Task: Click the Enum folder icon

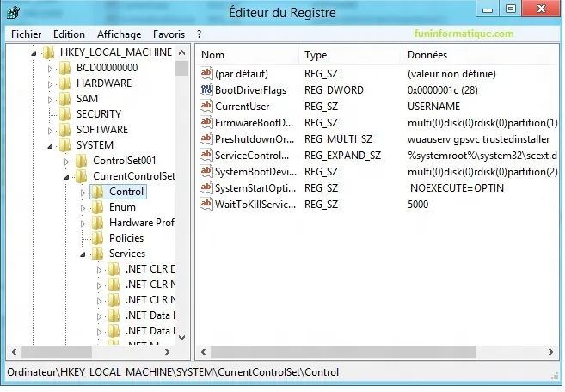Action: (98, 207)
